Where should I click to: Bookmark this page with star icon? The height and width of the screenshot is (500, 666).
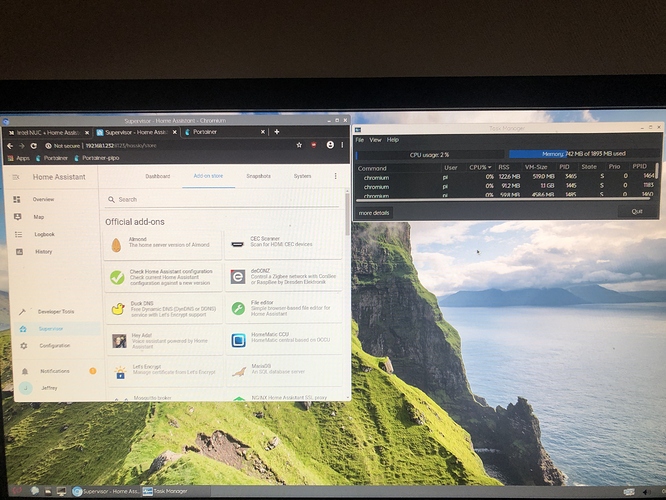(299, 145)
